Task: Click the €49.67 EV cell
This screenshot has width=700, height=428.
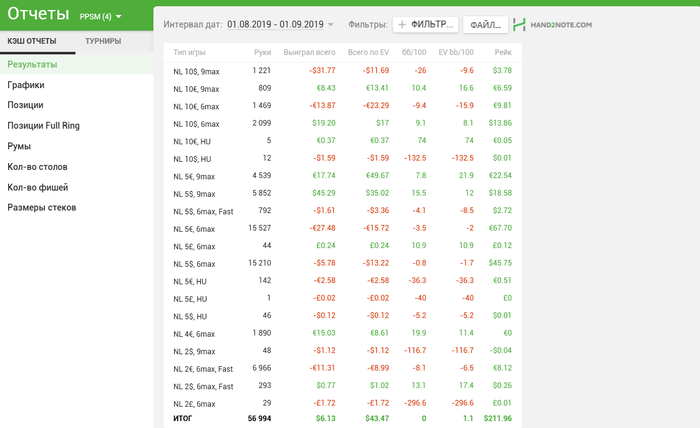Action: [x=377, y=176]
